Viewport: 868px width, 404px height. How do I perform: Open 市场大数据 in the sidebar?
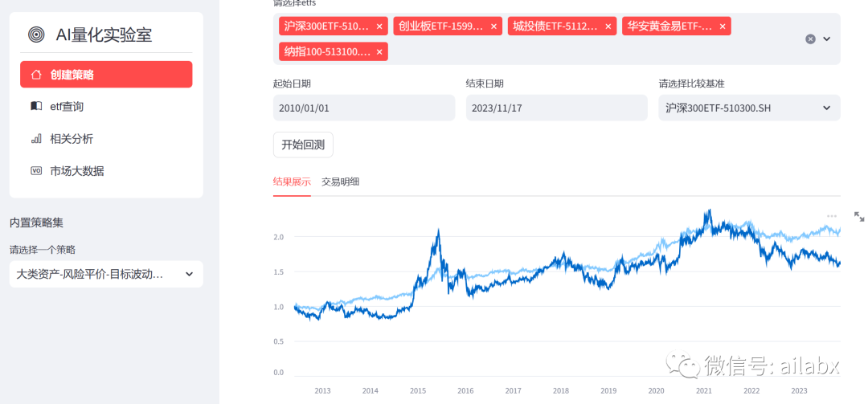tap(106, 170)
